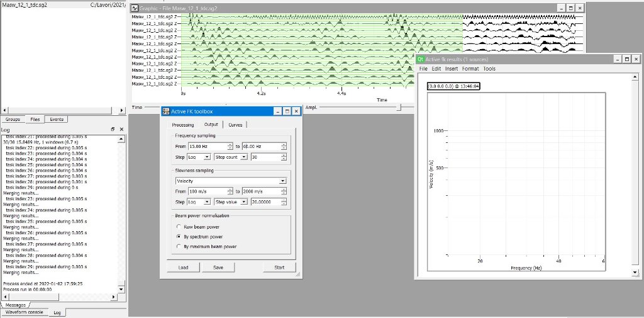The height and width of the screenshot is (318, 644).
Task: Open the Insert menu in results window
Action: 451,69
